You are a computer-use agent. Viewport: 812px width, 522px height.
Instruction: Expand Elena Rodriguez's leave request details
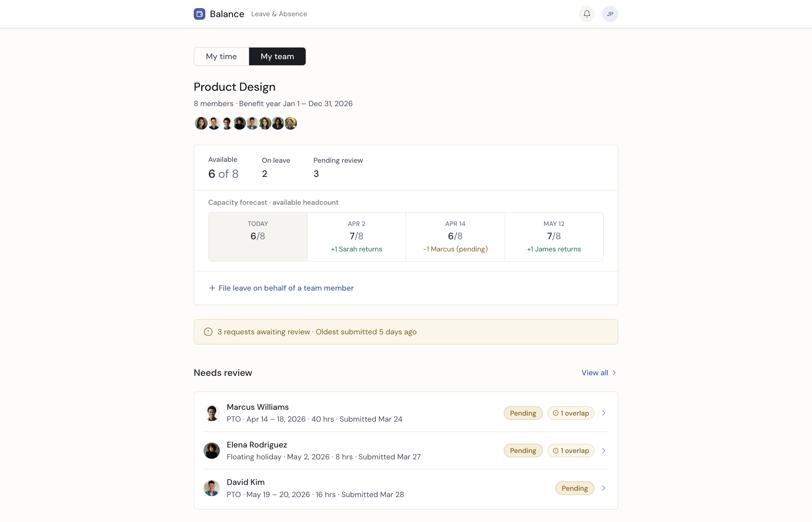tap(603, 450)
